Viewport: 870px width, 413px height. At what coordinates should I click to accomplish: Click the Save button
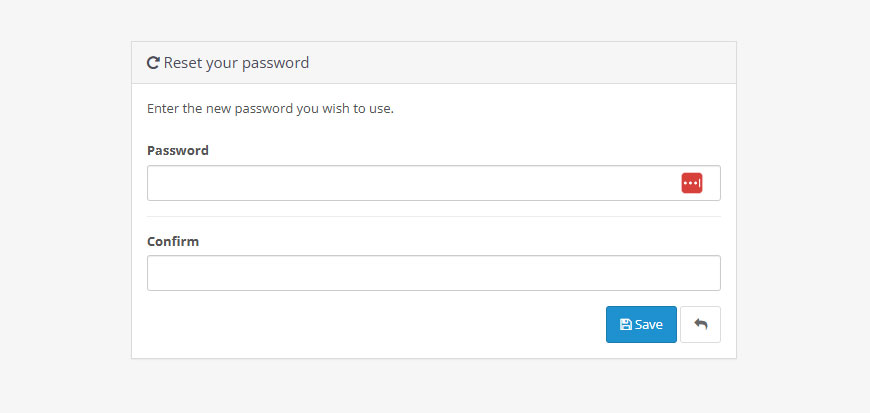[x=641, y=324]
